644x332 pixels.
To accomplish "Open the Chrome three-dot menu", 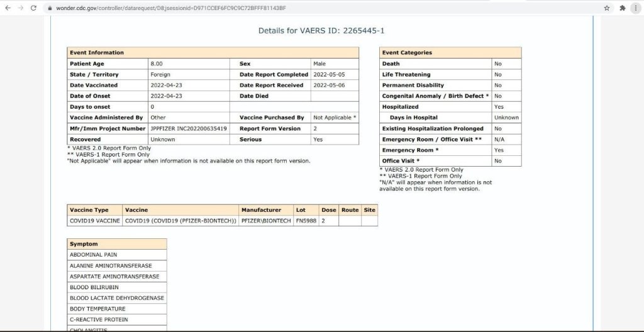I will 636,8.
